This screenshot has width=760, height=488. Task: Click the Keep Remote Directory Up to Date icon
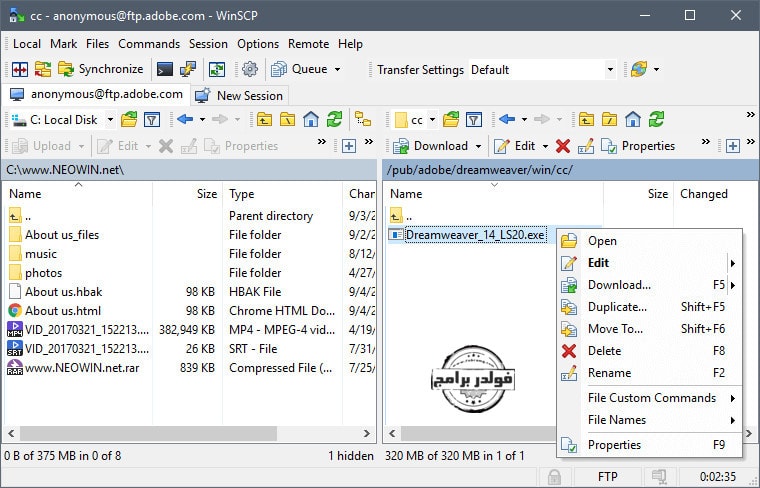click(217, 69)
